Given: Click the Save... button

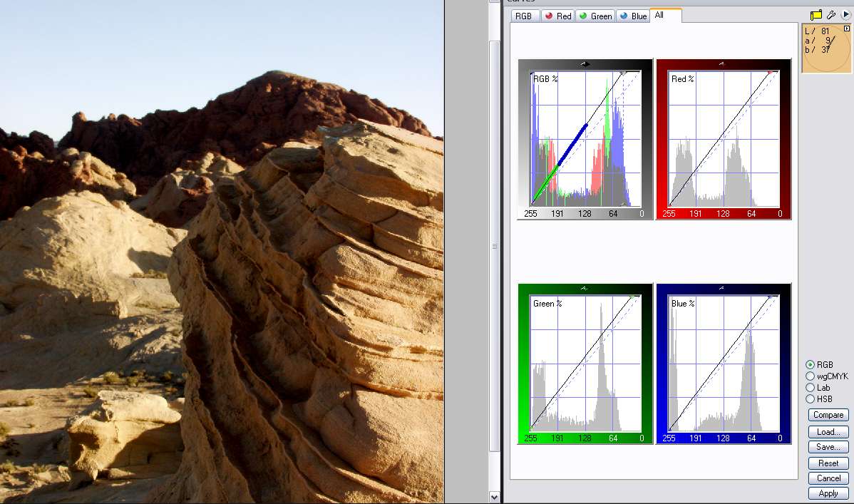Looking at the screenshot, I should click(x=828, y=447).
